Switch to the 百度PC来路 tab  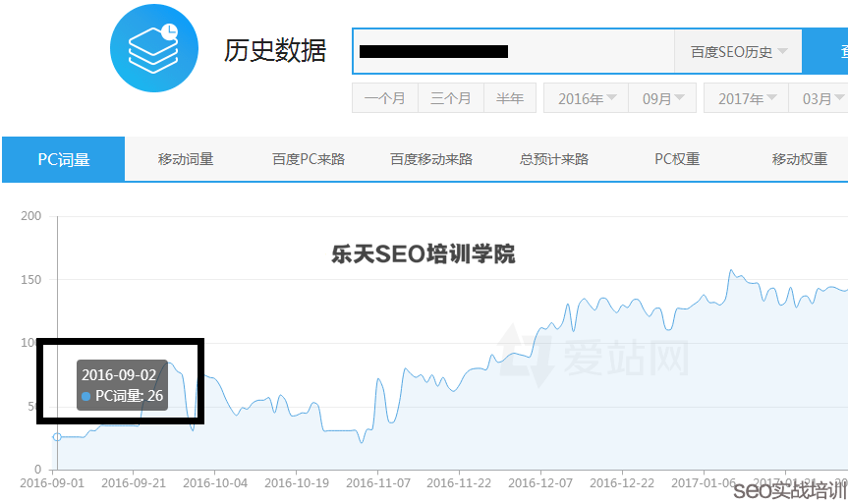309,159
